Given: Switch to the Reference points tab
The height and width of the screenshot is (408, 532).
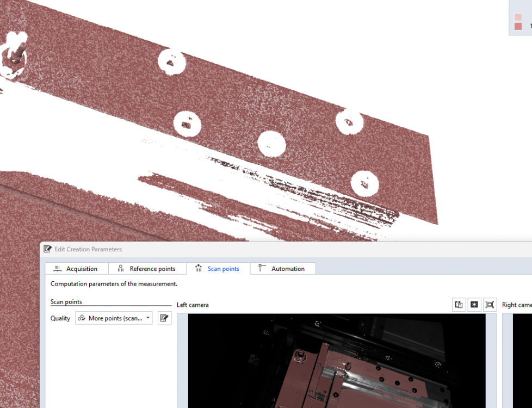Looking at the screenshot, I should tap(147, 269).
